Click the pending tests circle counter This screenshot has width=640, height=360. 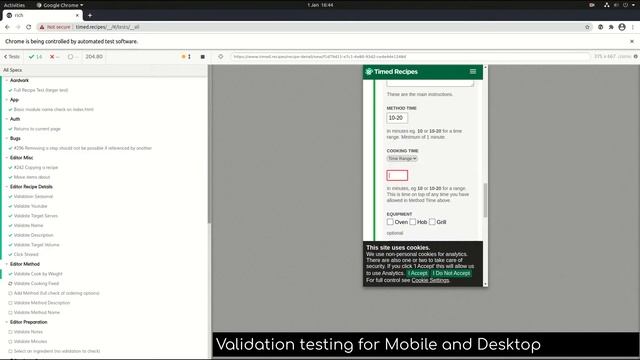pos(73,57)
